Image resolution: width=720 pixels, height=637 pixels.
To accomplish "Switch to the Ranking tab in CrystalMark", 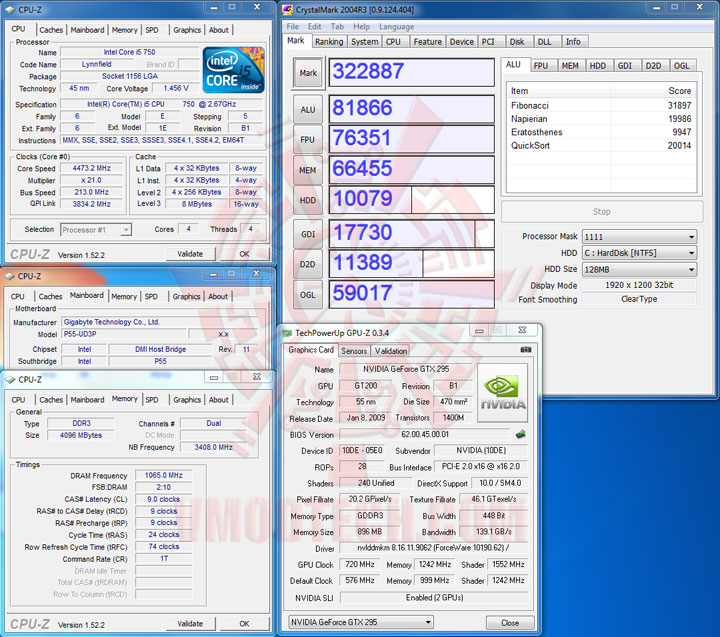I will 329,42.
